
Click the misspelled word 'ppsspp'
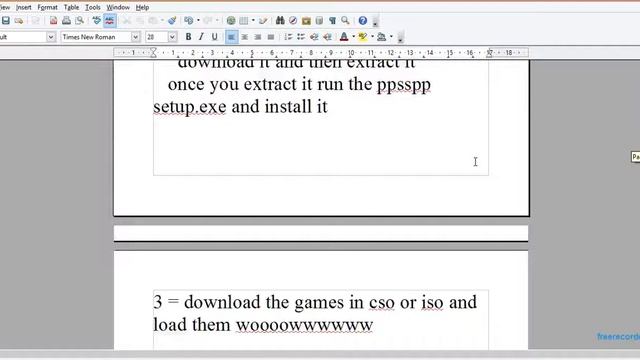404,85
